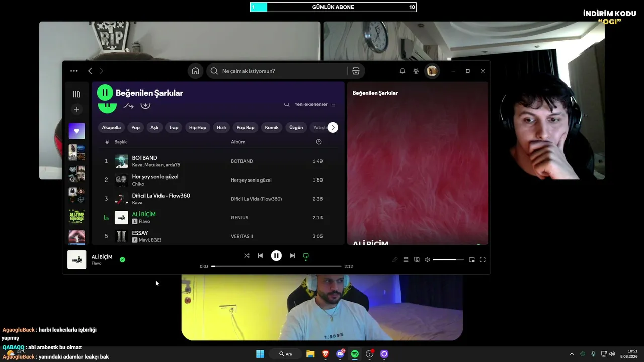Open the Spotify profile avatar menu

(x=432, y=71)
